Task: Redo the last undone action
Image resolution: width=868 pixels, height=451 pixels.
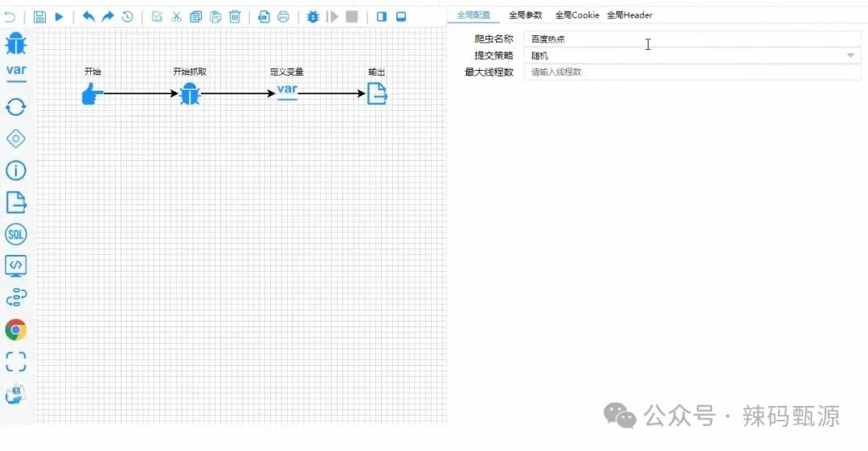Action: (x=108, y=17)
